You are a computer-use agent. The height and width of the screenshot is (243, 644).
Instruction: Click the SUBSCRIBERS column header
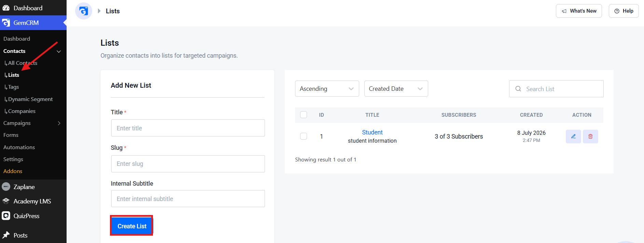(459, 115)
